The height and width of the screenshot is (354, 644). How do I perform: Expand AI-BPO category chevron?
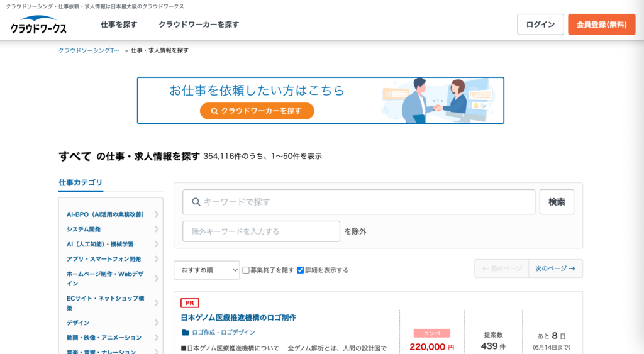point(157,214)
